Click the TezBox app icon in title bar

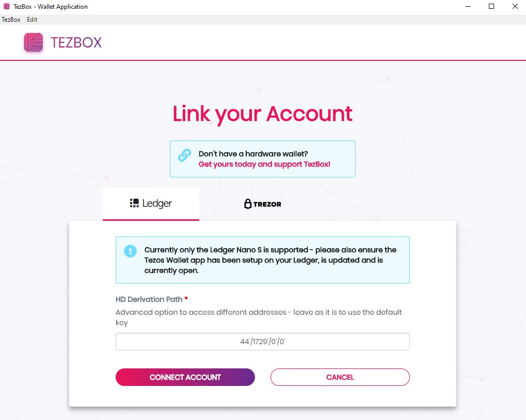7,6
